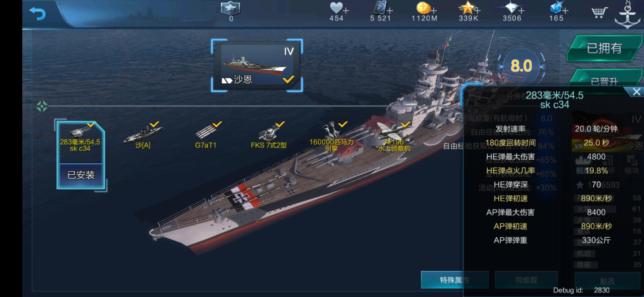Click the green 已拥有 button
The image size is (644, 297).
[x=604, y=48]
